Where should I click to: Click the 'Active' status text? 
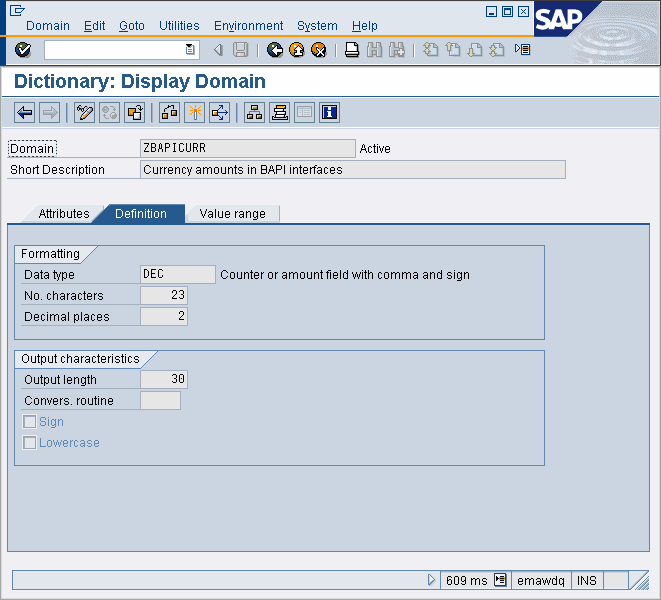[x=375, y=149]
